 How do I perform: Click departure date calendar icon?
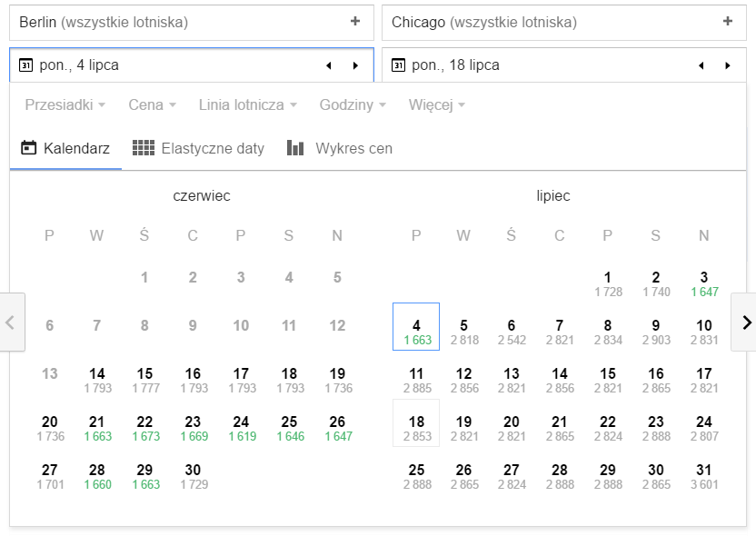[x=25, y=65]
